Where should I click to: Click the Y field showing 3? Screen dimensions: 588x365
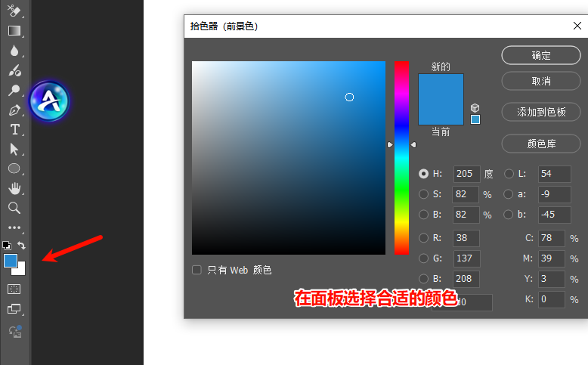click(x=552, y=279)
